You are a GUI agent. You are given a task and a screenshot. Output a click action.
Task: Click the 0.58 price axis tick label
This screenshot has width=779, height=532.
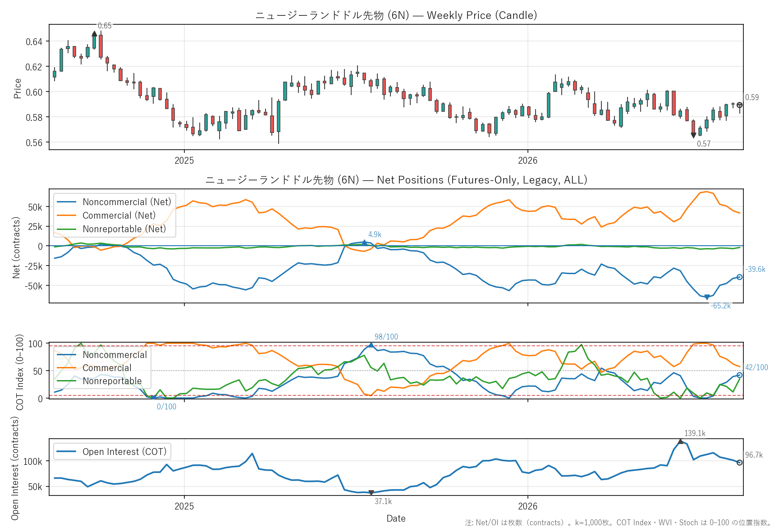click(x=34, y=118)
